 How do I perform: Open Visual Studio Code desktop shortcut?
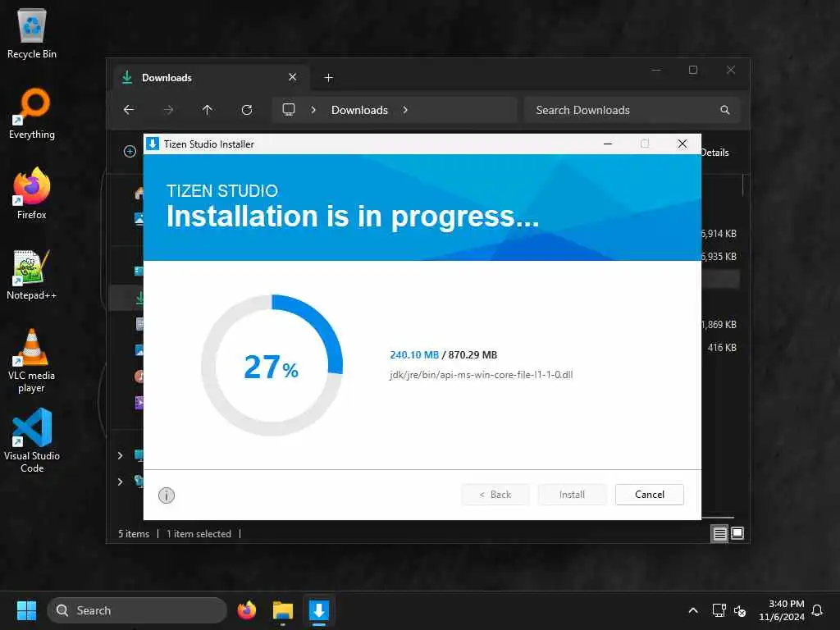point(32,441)
